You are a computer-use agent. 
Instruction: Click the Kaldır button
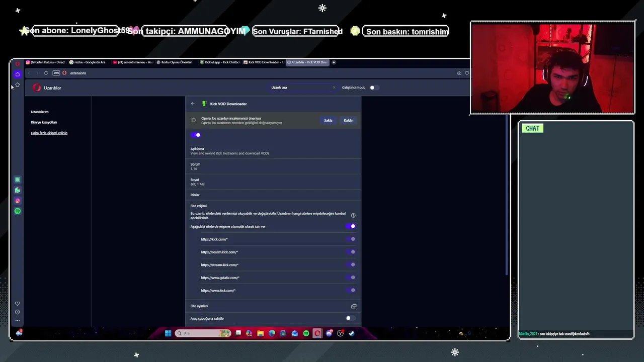[x=348, y=120]
